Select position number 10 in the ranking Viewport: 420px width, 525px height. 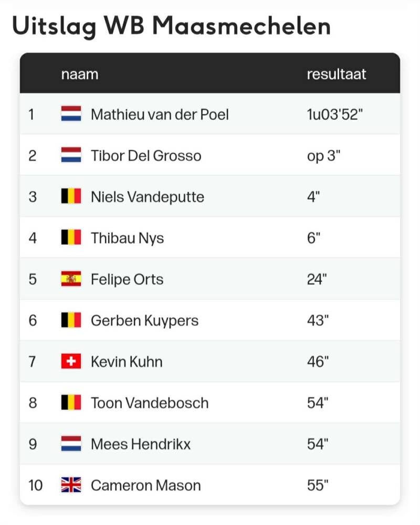click(35, 485)
